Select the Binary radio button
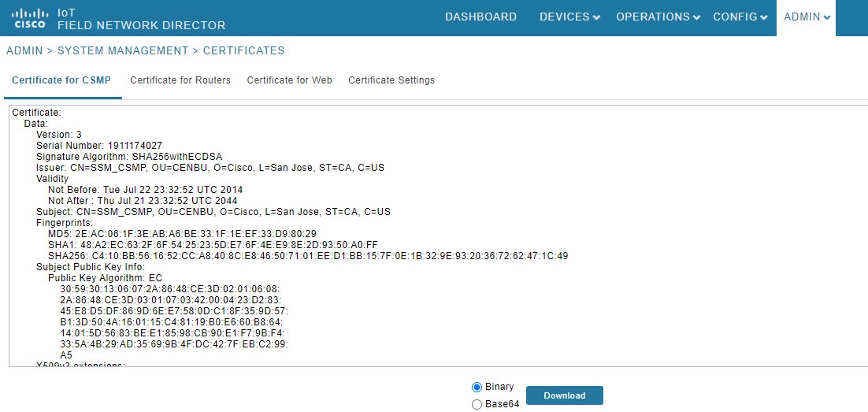Screen dimensions: 868x412 tap(477, 387)
